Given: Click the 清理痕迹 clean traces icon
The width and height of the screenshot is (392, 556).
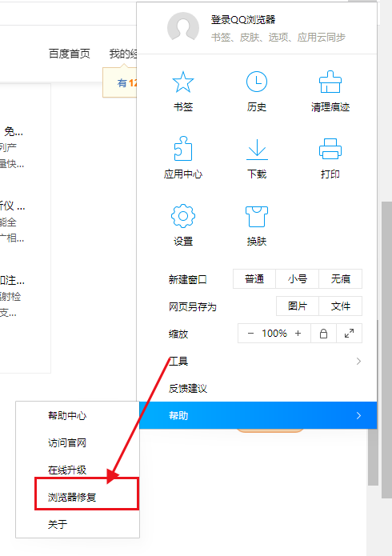Looking at the screenshot, I should (330, 82).
